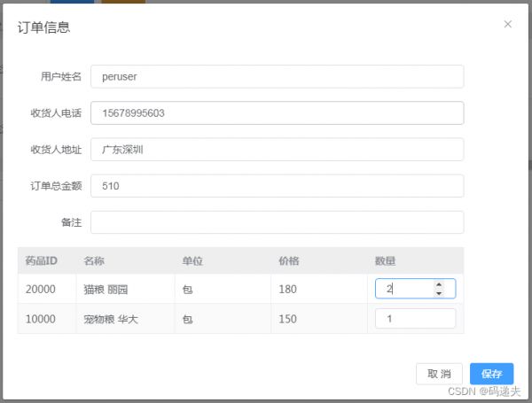Select the 订单总金额 field showing 510

coord(277,186)
